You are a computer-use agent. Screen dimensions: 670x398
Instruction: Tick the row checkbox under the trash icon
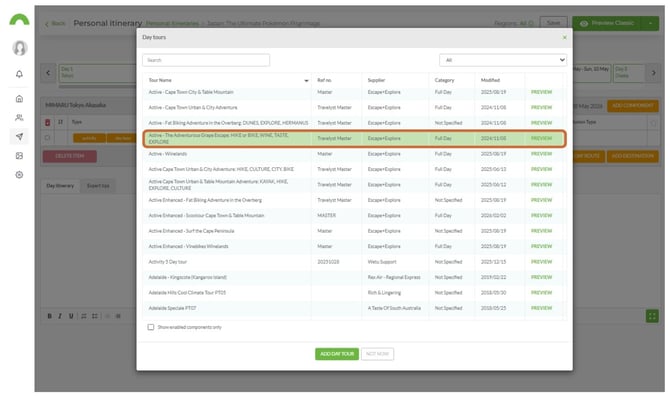[x=47, y=138]
